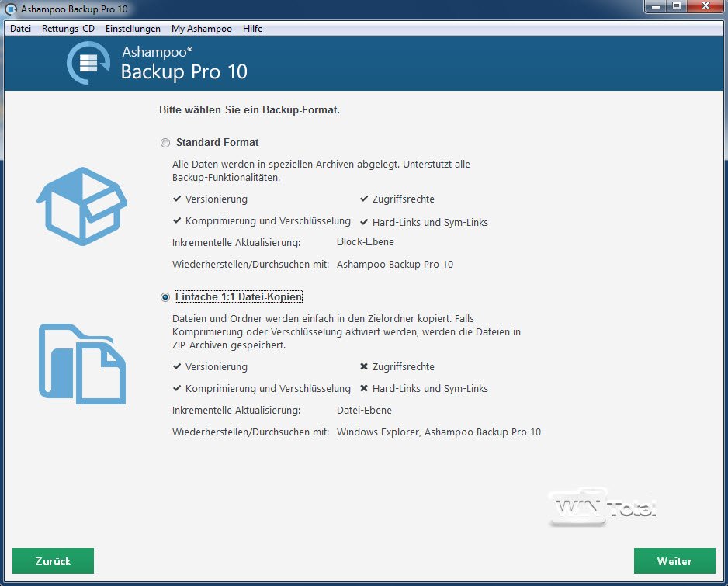Minimize the Ashampoo Backup Pro window
Screen dimensions: 728x586
click(x=656, y=6)
